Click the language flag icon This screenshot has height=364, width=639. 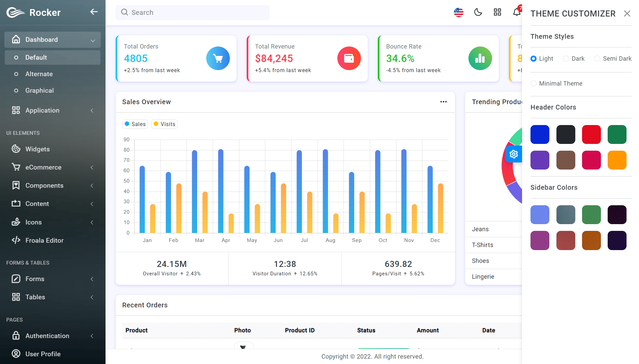pos(458,12)
